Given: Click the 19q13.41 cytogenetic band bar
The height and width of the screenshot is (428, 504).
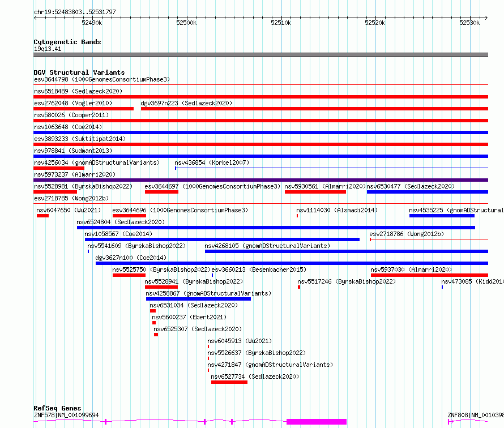Looking at the screenshot, I should point(260,55).
